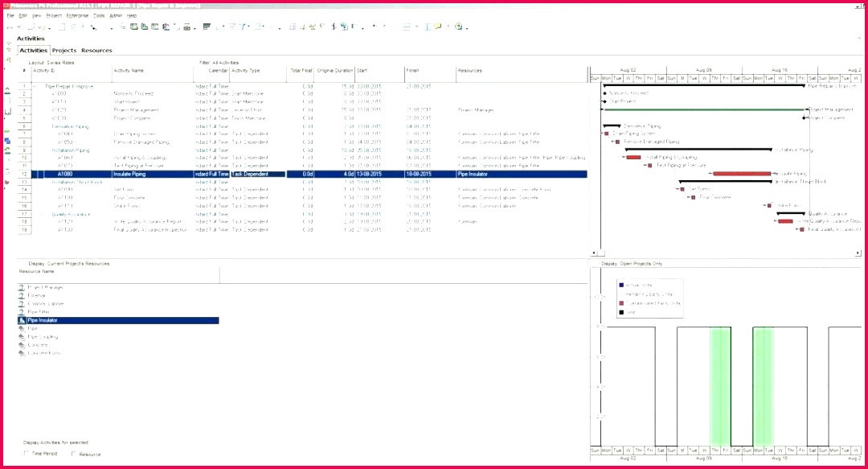868x469 pixels.
Task: Sort by the Activity Name column header
Action: point(129,71)
